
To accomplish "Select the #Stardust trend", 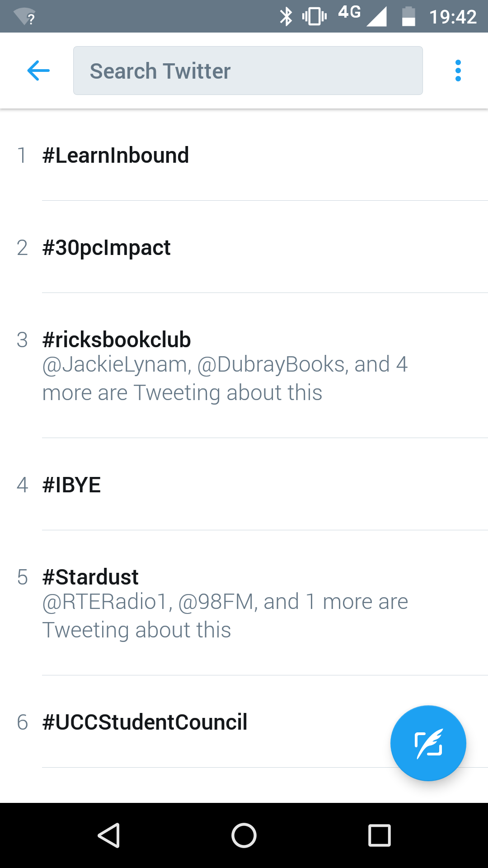I will [244, 603].
